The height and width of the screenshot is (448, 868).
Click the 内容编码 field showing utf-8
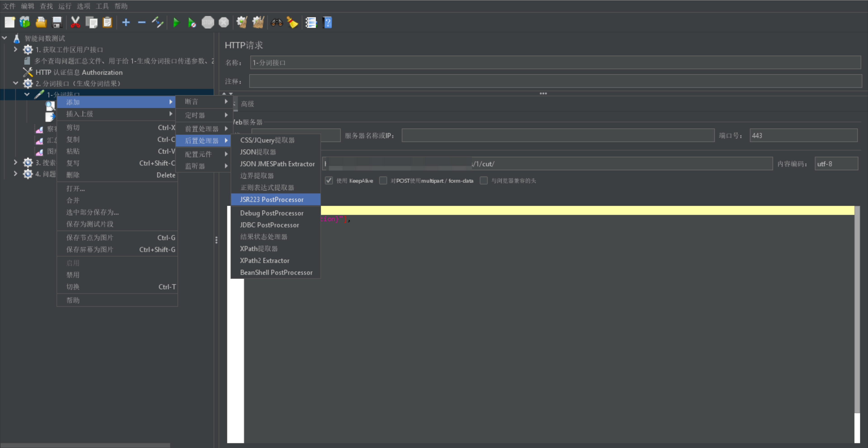click(x=836, y=164)
